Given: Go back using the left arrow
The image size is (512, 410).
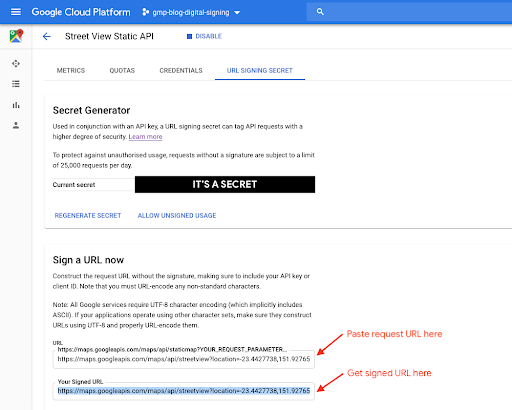Looking at the screenshot, I should (47, 36).
